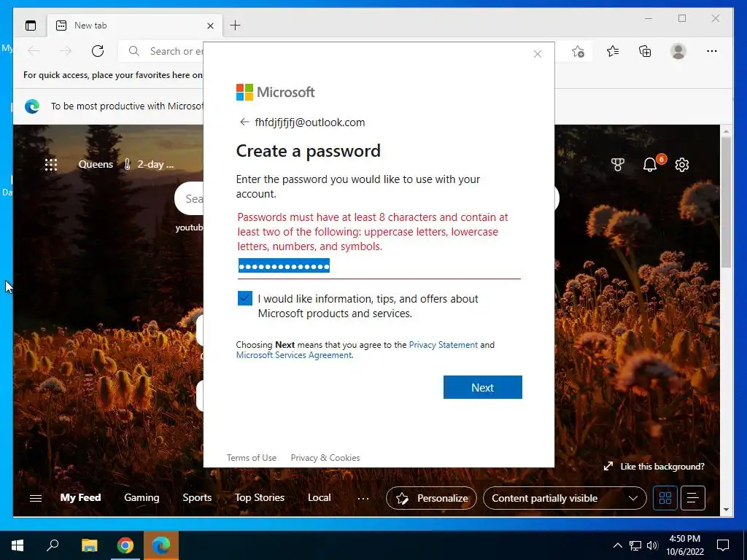Click the scrollbar down arrow
Screen dimensions: 747x560
click(x=726, y=510)
